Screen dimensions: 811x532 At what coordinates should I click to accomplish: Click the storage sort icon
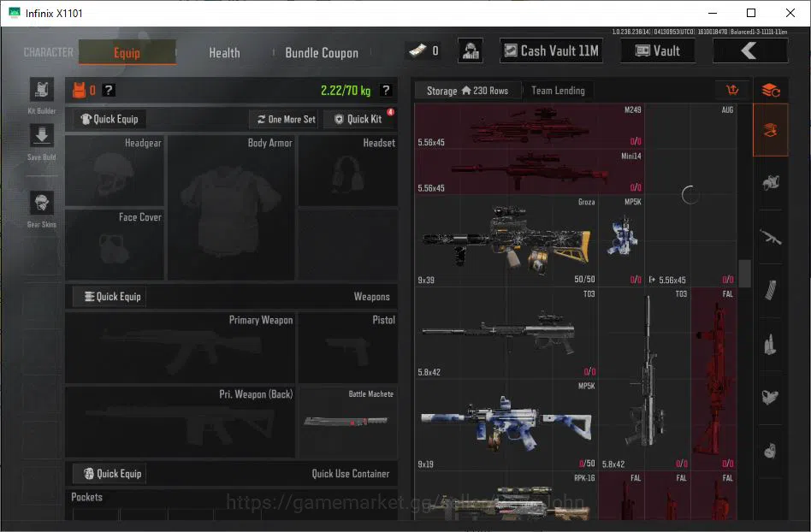(x=731, y=91)
